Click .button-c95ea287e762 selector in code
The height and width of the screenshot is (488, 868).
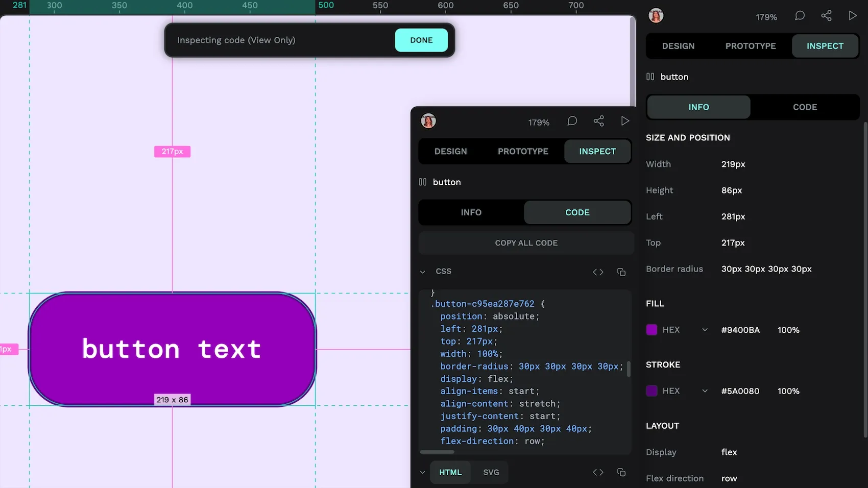483,304
